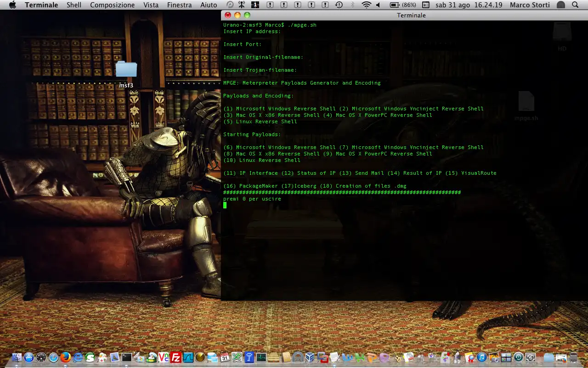Zoom the Terminale window
The width and height of the screenshot is (588, 368).
tap(247, 15)
